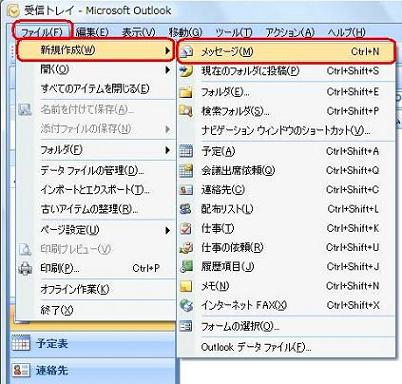Click the task request icon beside 仕事の依頼
The image size is (402, 384).
click(x=186, y=248)
